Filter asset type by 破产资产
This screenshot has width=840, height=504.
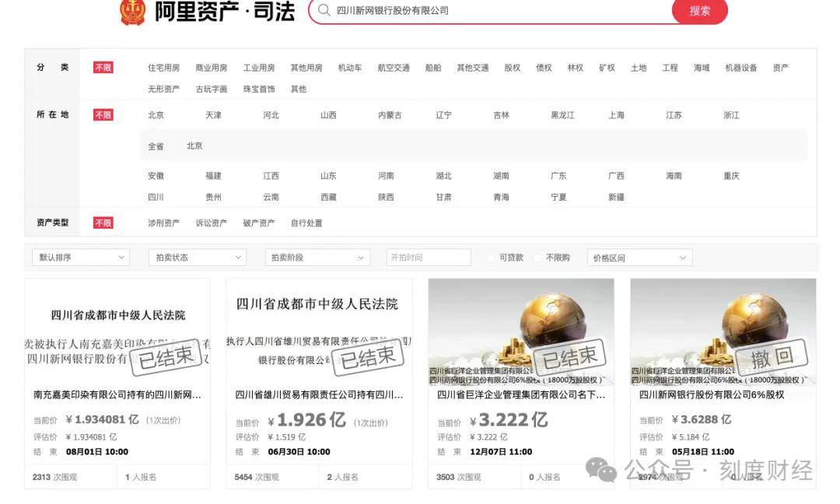tap(259, 223)
